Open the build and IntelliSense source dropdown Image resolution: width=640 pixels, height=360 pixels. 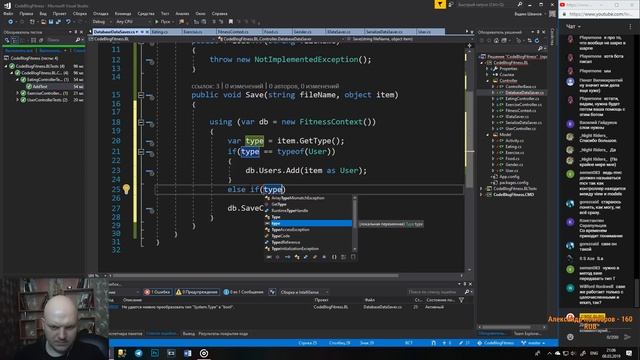(x=304, y=292)
